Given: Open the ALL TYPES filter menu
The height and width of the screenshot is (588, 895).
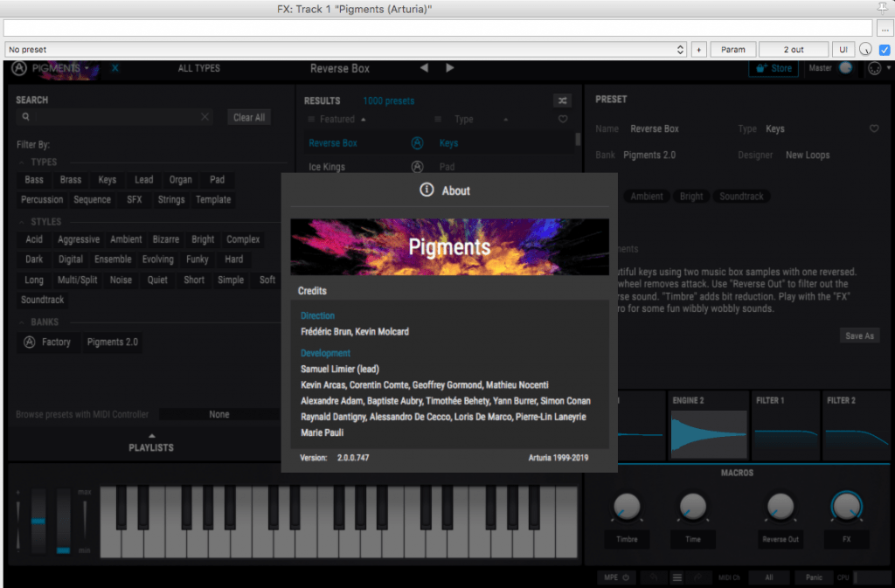Looking at the screenshot, I should point(198,68).
